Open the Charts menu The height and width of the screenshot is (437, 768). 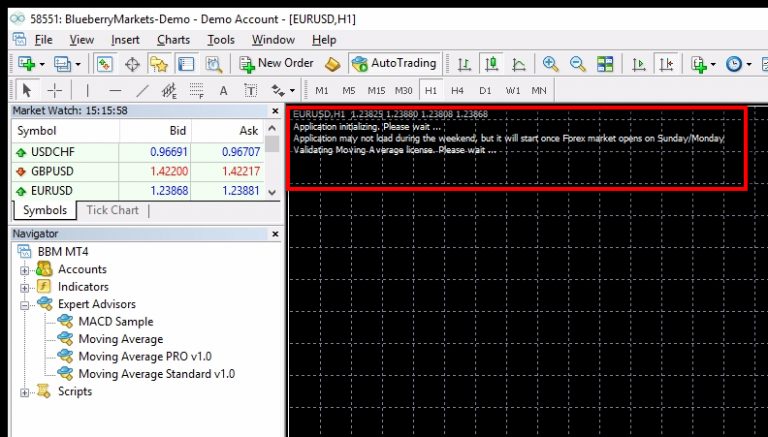tap(173, 39)
